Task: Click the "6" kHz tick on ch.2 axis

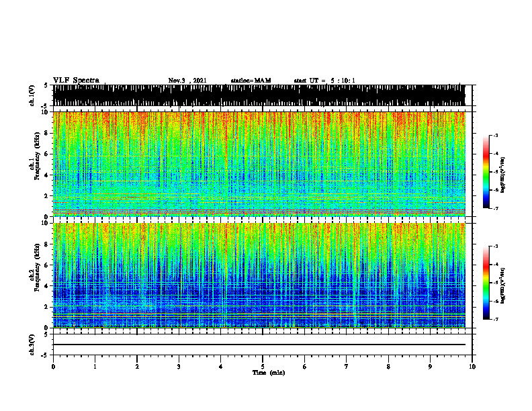Action: click(47, 265)
